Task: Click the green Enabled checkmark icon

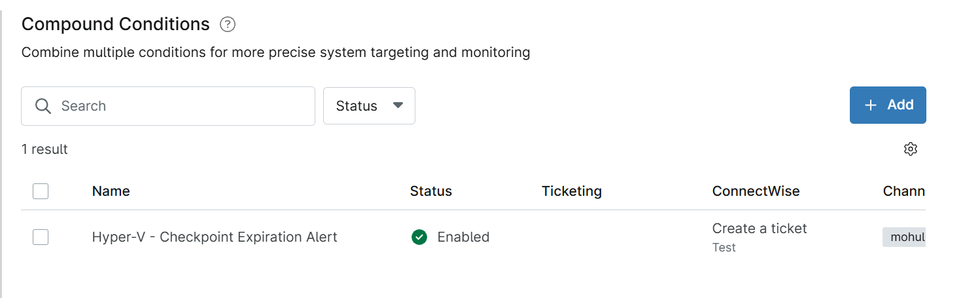Action: point(419,237)
